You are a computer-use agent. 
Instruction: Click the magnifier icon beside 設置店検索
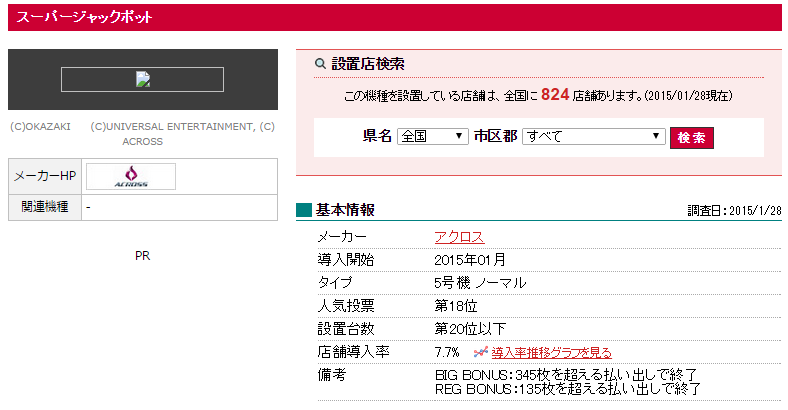coord(320,64)
